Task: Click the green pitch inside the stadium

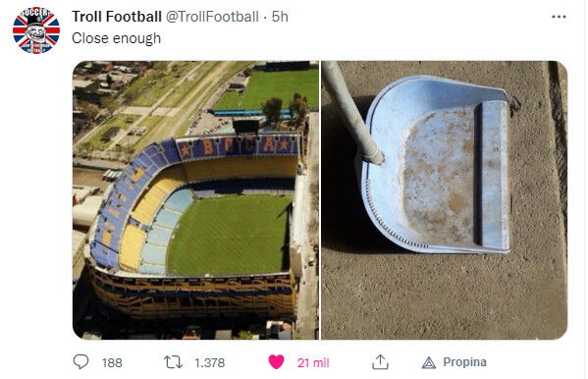Action: [229, 236]
